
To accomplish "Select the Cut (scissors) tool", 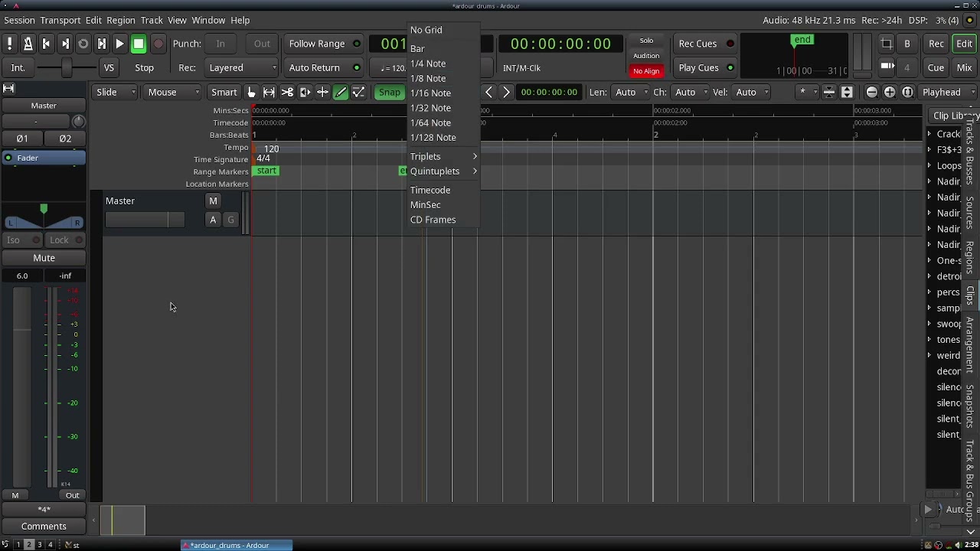I will coord(287,92).
